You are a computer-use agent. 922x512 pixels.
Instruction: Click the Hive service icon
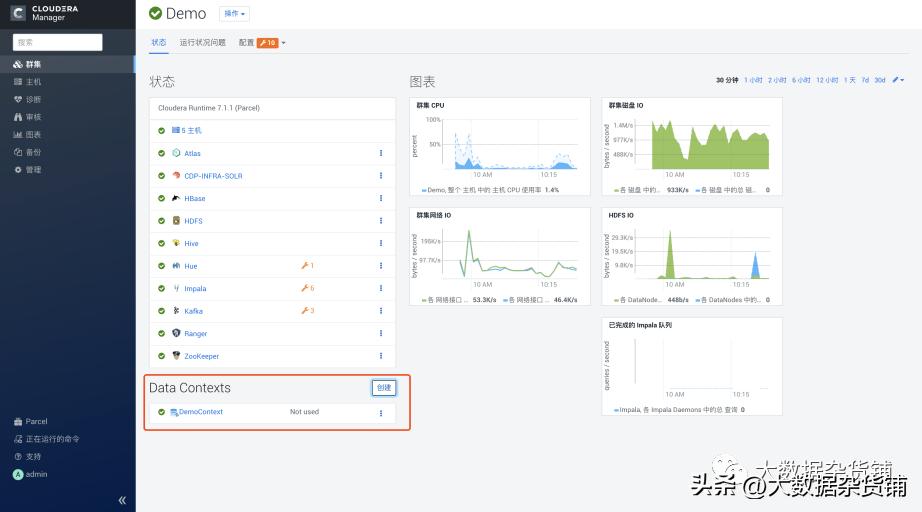click(176, 243)
